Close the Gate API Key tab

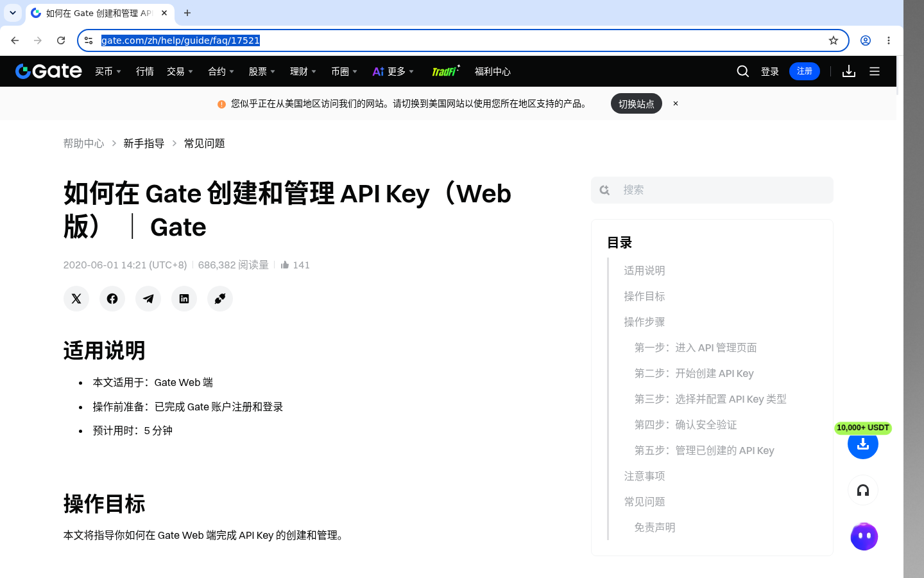pos(164,13)
